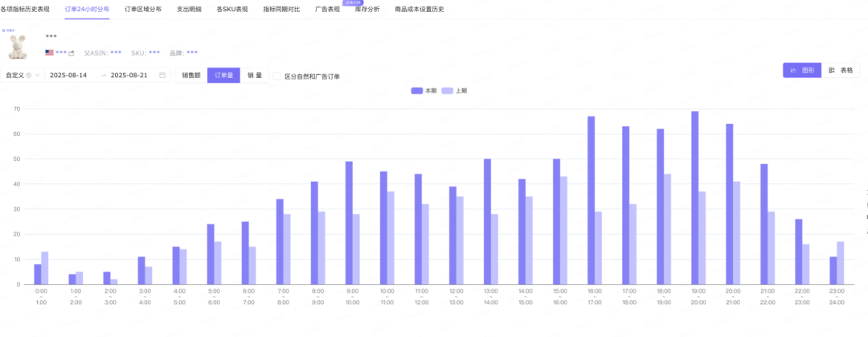Open the calendar picker icon
Image resolution: width=868 pixels, height=337 pixels.
click(x=162, y=76)
